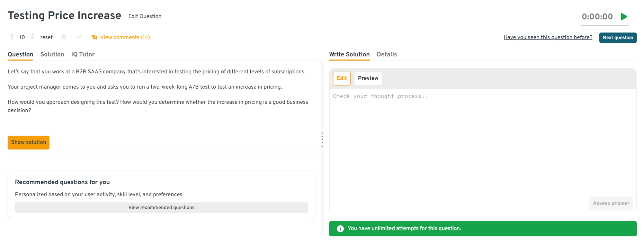Image resolution: width=644 pixels, height=245 pixels.
Task: Click the comments speech bubble icon
Action: tap(94, 37)
